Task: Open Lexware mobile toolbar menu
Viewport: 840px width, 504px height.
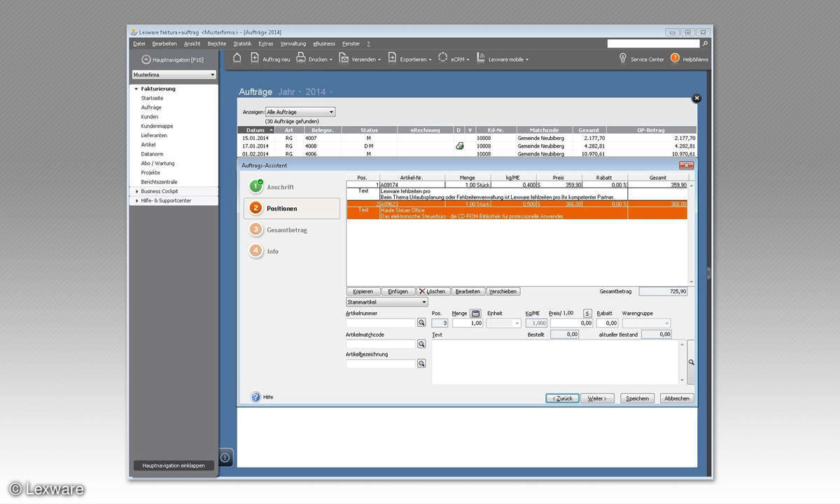Action: pyautogui.click(x=503, y=59)
